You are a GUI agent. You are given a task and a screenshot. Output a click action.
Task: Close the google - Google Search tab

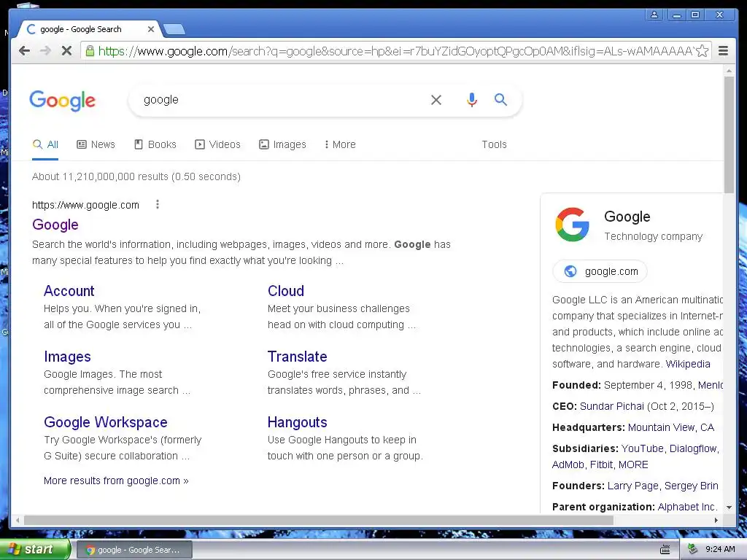pos(150,29)
